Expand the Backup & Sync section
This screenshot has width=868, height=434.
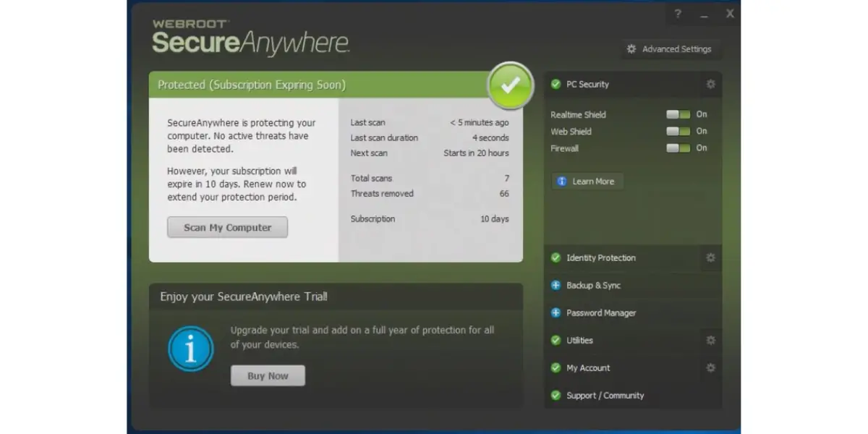[633, 285]
